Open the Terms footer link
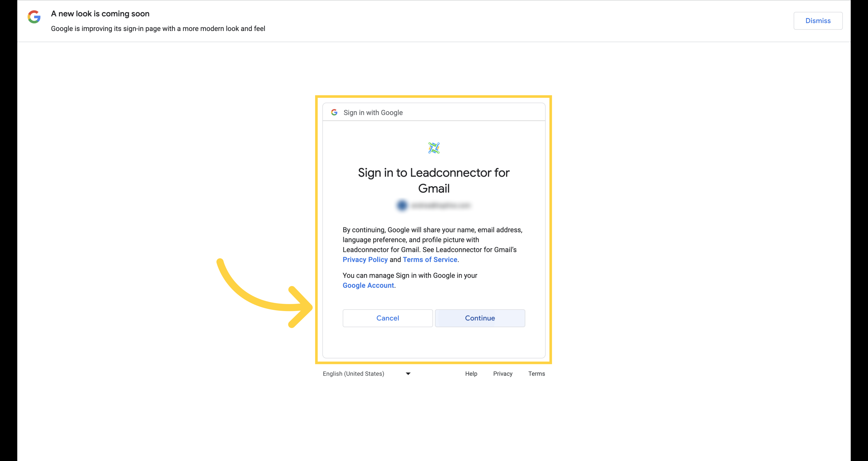868x461 pixels. (537, 373)
